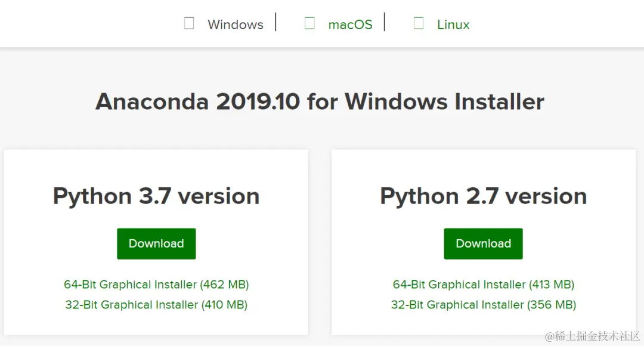Select the Linux tab
The width and height of the screenshot is (644, 346).
[453, 24]
